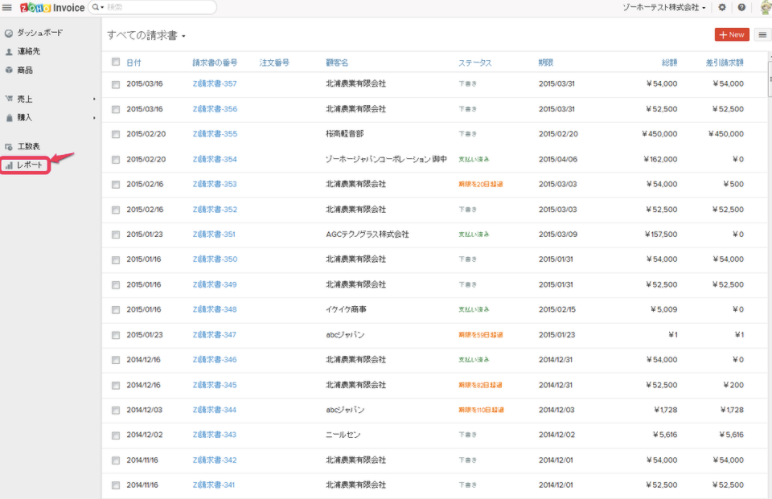Click paid status of invoice 354

[474, 159]
